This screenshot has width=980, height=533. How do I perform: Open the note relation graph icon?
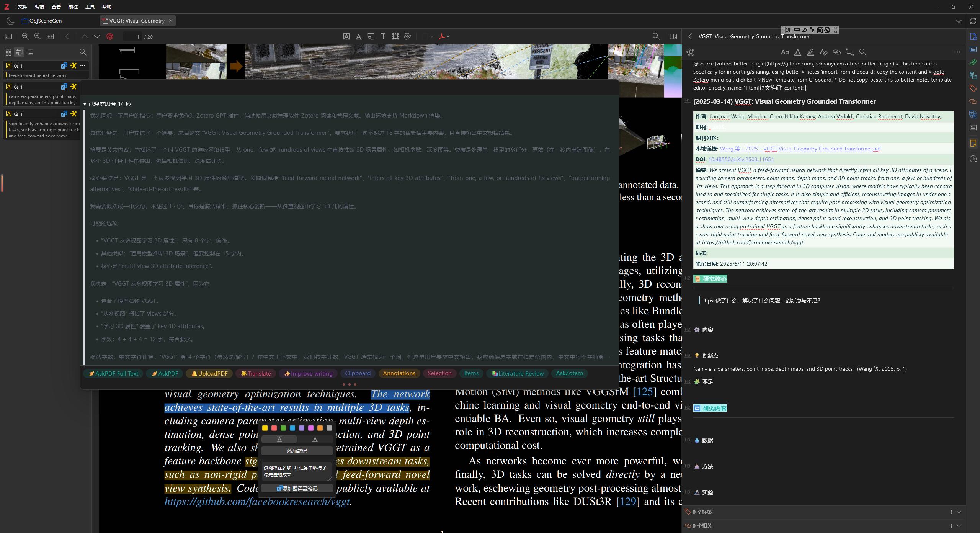pos(690,52)
